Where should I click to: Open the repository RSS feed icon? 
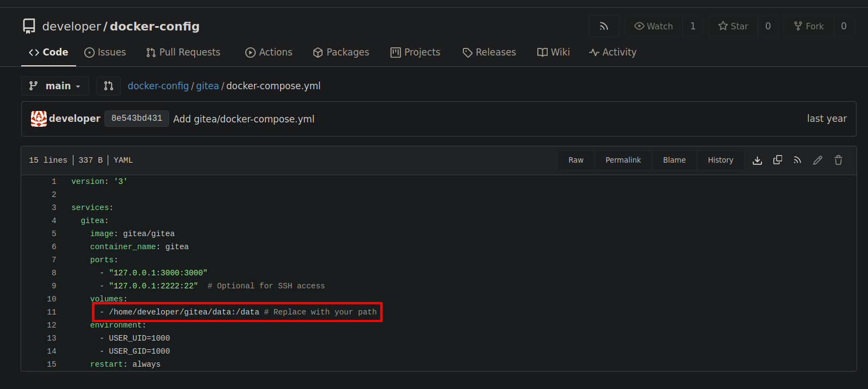(x=604, y=26)
